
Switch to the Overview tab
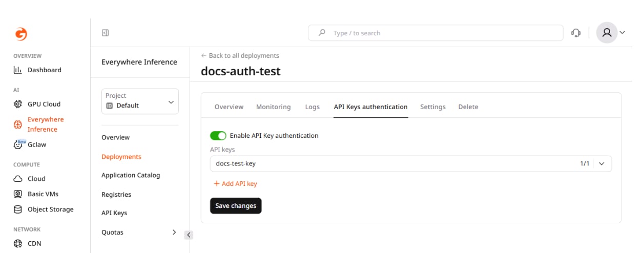click(x=229, y=107)
